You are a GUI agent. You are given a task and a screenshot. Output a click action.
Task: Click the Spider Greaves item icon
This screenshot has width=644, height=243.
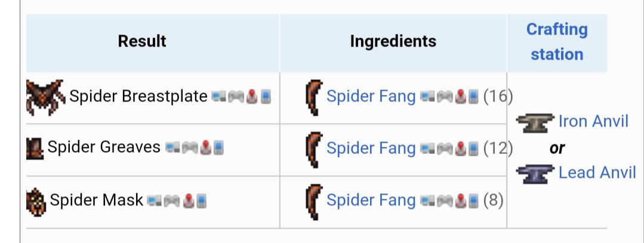(x=36, y=147)
